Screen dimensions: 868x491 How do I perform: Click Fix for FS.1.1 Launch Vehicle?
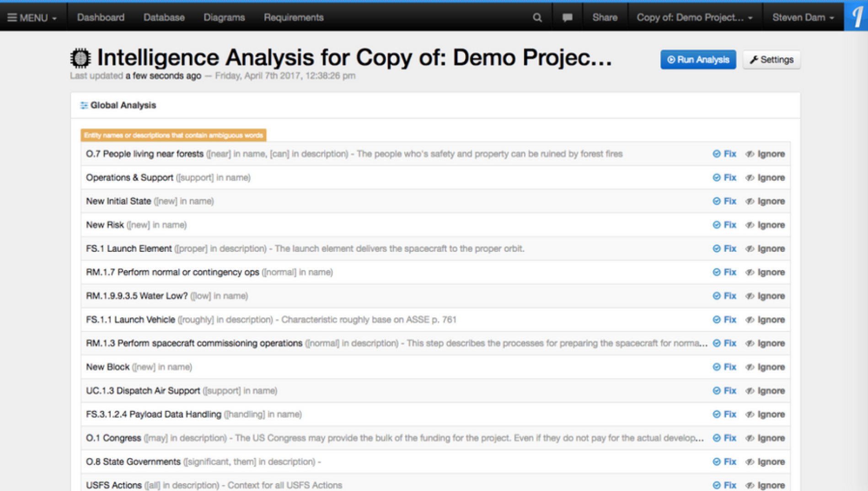click(x=724, y=320)
